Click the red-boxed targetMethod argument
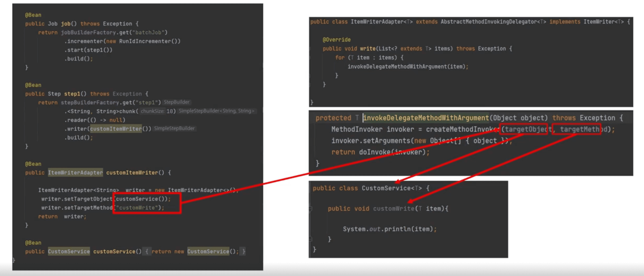 pyautogui.click(x=576, y=129)
